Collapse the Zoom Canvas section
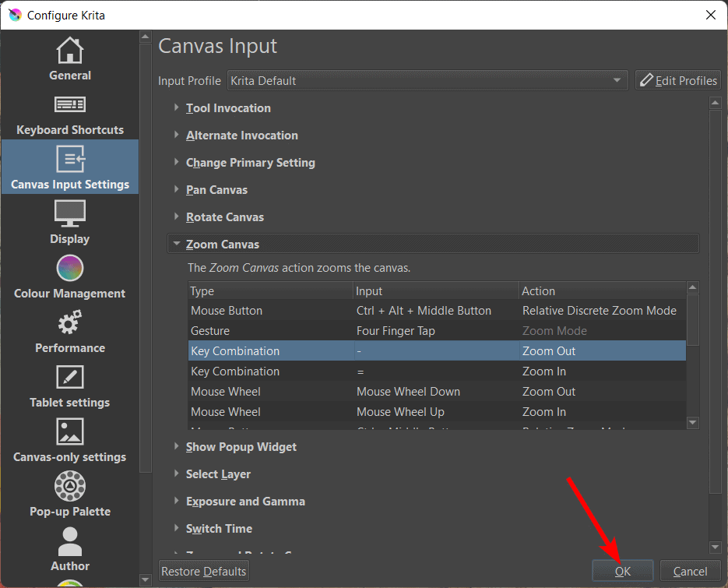 click(x=222, y=245)
